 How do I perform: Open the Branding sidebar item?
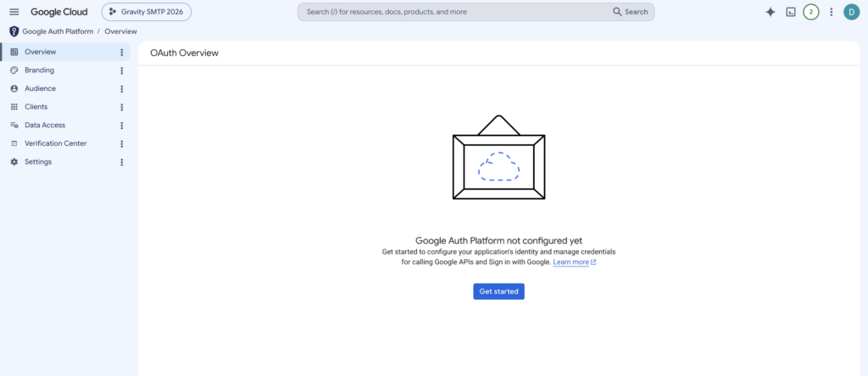coord(65,70)
